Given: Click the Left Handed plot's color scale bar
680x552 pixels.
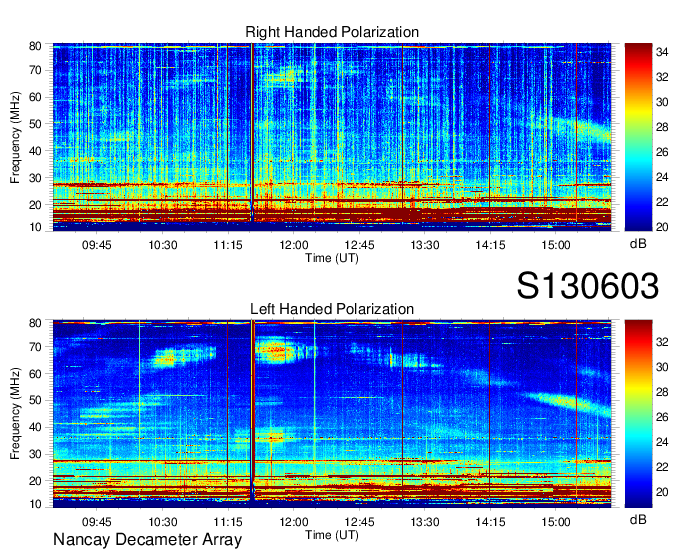Looking at the screenshot, I should point(638,414).
